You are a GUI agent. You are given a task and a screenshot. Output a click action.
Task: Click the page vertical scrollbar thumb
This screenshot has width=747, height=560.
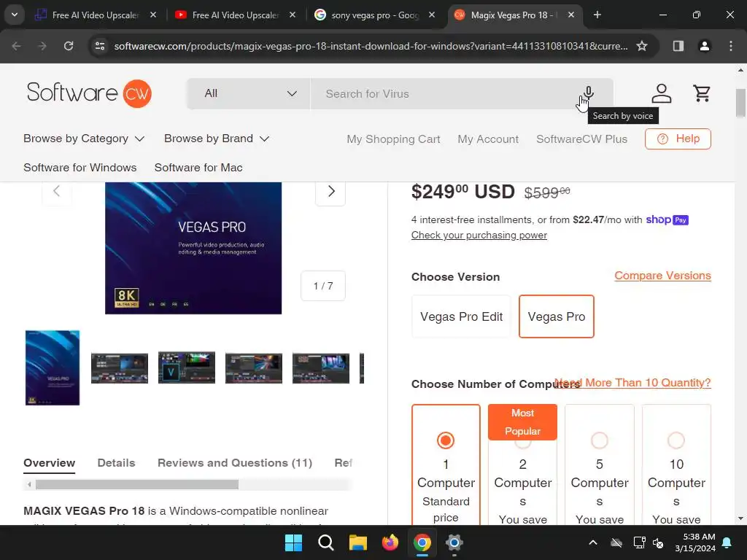(740, 103)
